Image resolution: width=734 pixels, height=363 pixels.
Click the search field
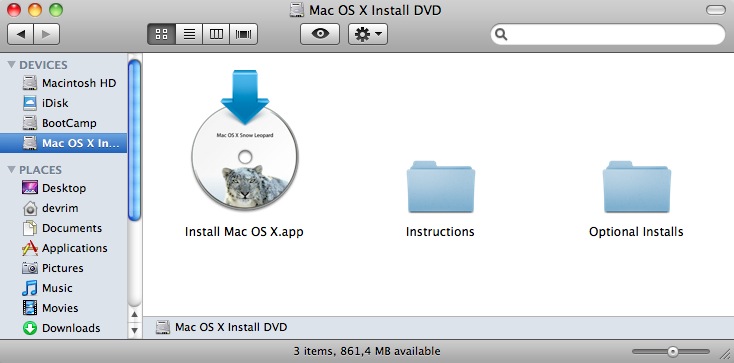[608, 34]
